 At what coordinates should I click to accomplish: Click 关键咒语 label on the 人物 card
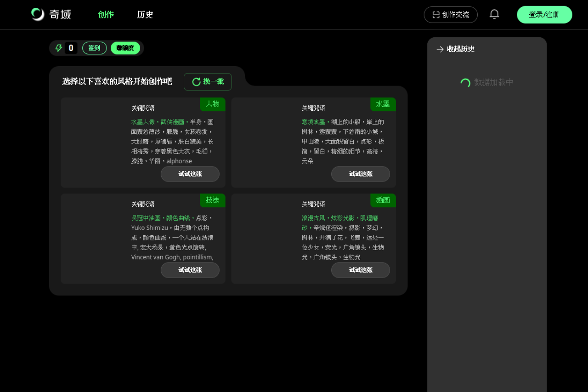point(143,108)
